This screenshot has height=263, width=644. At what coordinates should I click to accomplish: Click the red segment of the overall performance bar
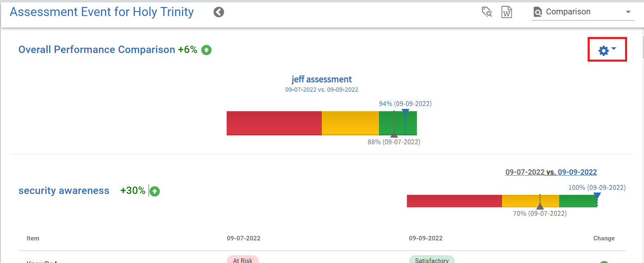274,123
